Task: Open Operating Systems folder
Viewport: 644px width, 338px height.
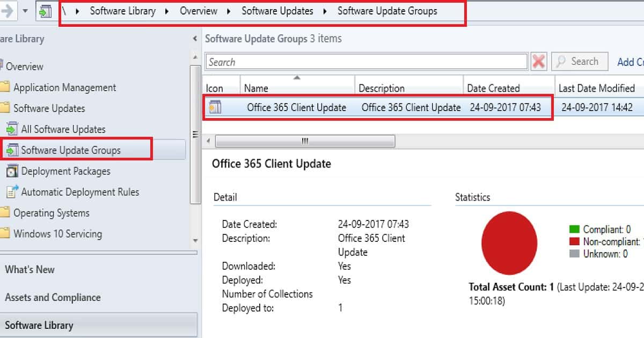Action: [51, 213]
